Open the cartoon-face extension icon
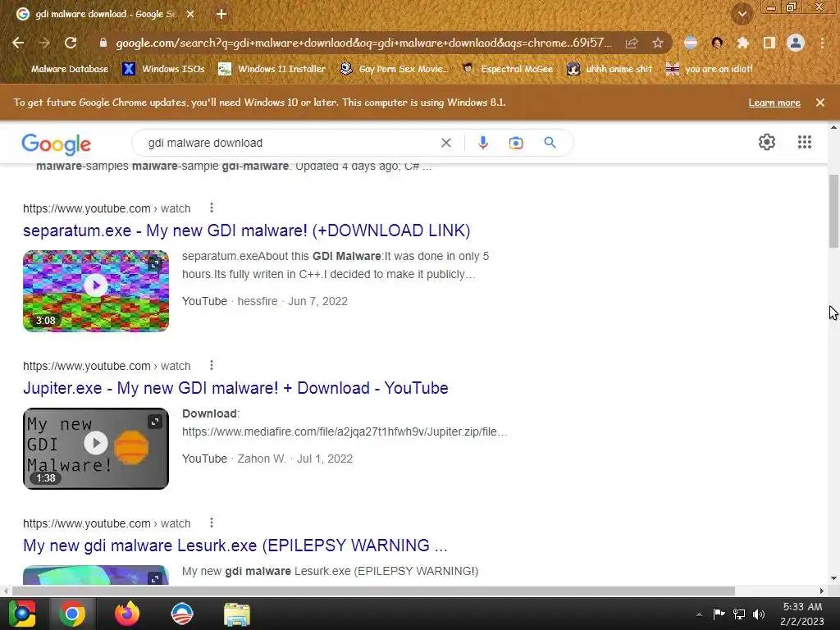The image size is (840, 630). click(717, 43)
